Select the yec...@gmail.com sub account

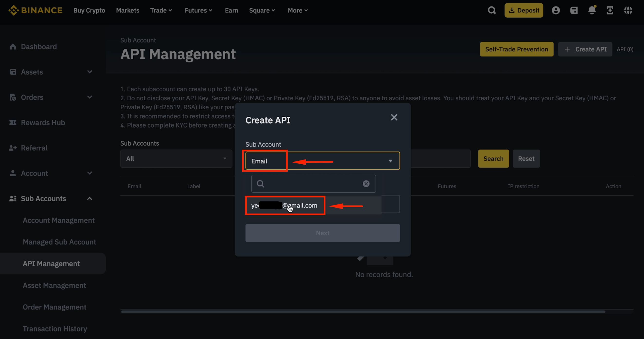click(285, 205)
